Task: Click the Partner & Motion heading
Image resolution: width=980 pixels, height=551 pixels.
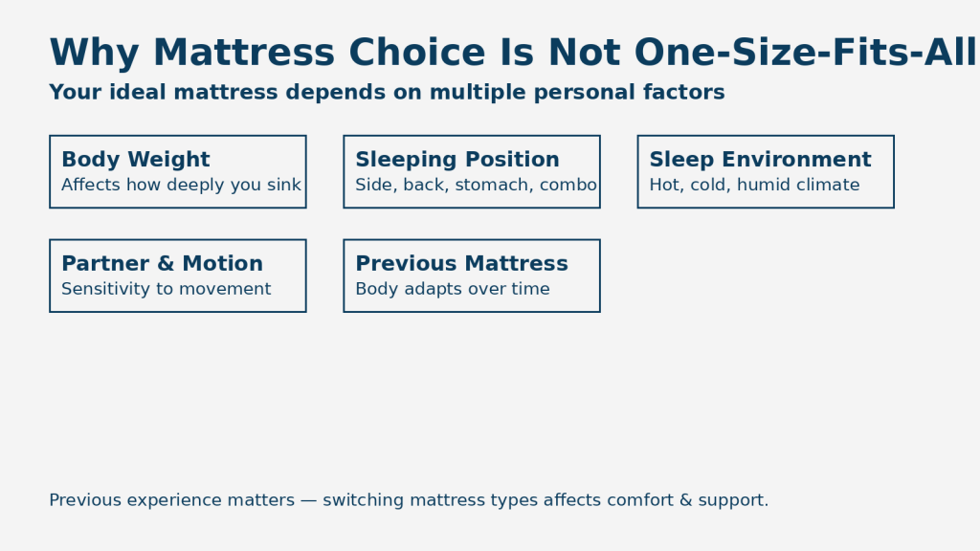Action: point(162,264)
